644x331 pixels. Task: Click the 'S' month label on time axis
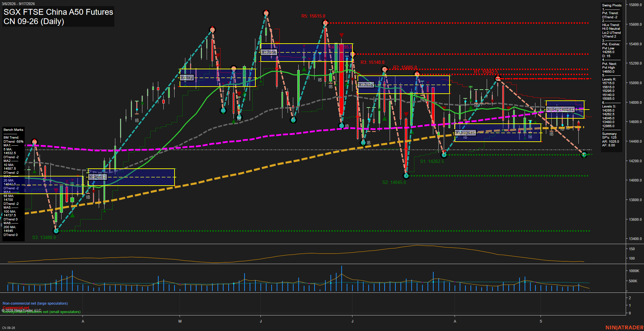(x=541, y=321)
